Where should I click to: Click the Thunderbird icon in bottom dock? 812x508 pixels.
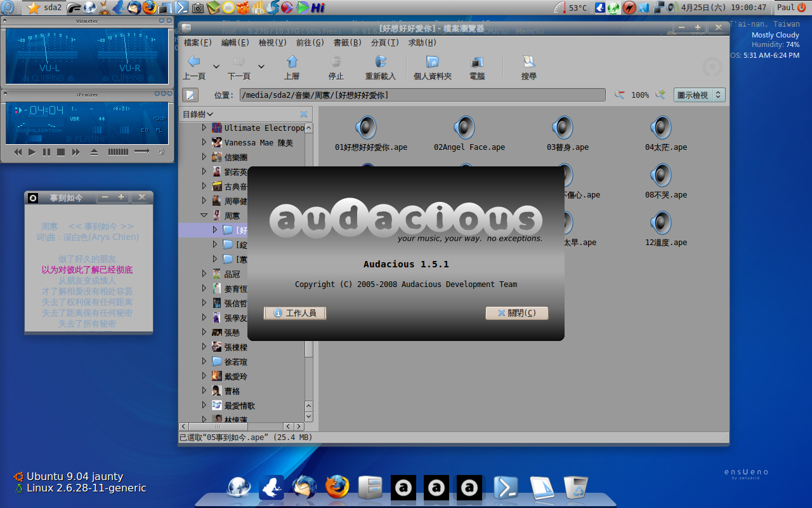[304, 487]
